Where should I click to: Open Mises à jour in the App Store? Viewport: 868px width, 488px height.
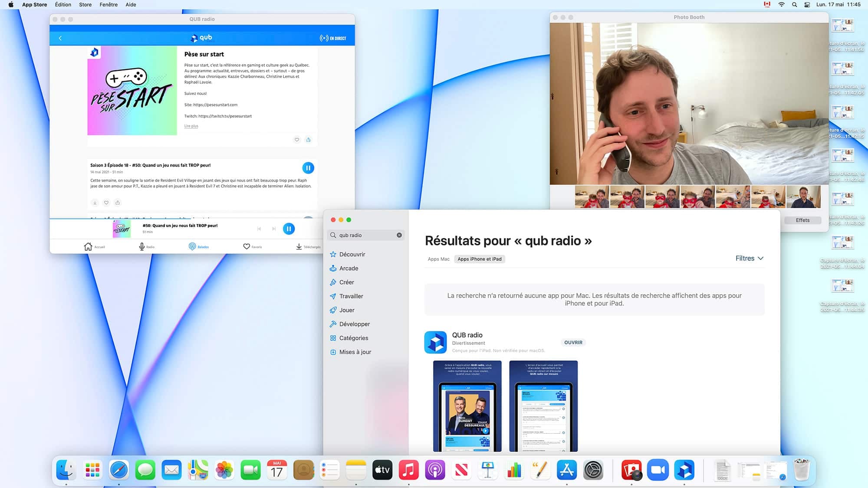point(355,352)
